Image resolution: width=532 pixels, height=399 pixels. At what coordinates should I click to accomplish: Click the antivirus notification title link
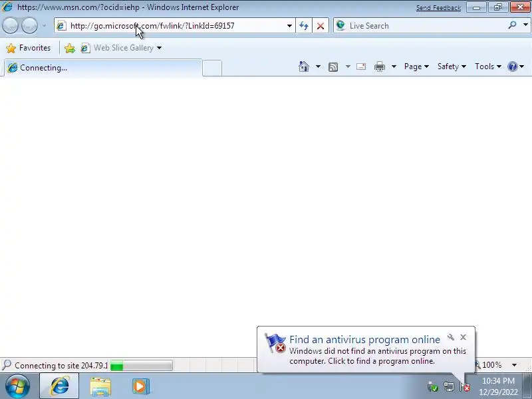364,339
